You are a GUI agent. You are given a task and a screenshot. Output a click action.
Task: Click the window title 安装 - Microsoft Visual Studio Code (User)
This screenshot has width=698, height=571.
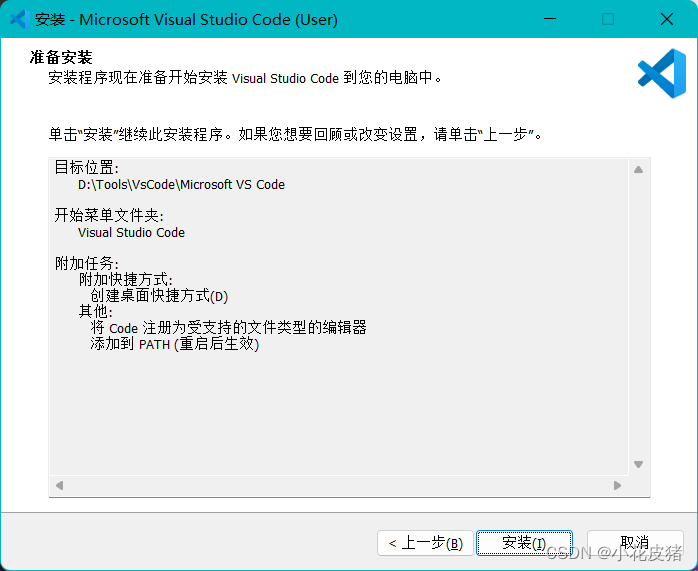186,20
